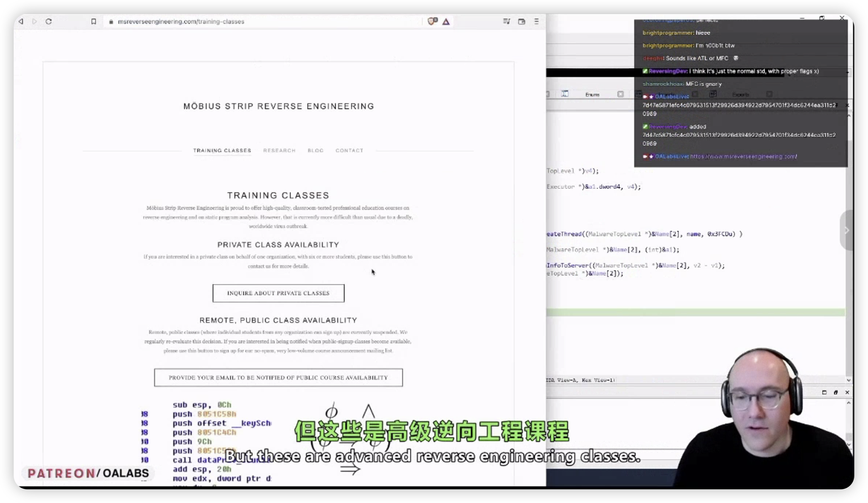The height and width of the screenshot is (503, 868).
Task: Close the Enums tab in IDA
Action: (x=620, y=94)
